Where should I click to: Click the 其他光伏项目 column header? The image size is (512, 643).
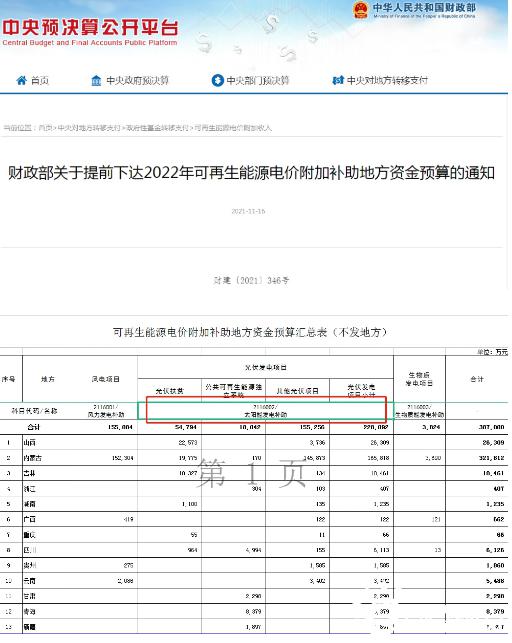[x=298, y=391]
